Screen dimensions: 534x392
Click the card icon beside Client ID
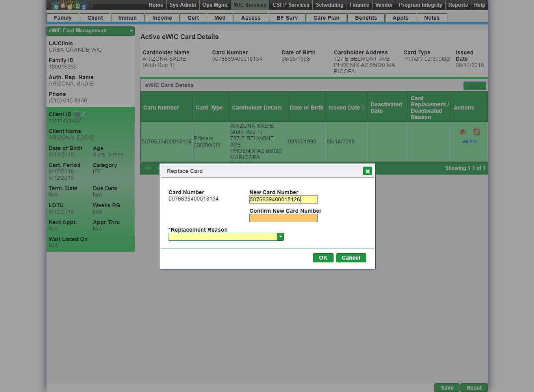tap(77, 114)
